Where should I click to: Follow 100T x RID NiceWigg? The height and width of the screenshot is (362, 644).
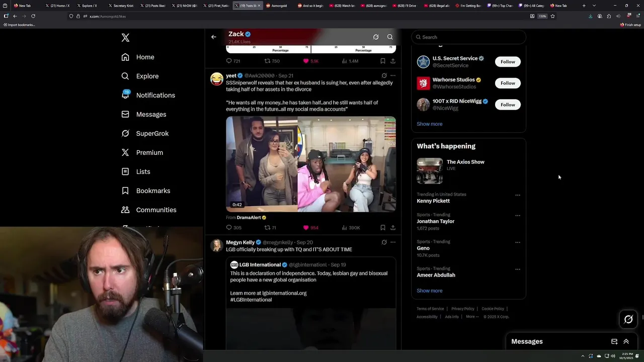tap(508, 105)
